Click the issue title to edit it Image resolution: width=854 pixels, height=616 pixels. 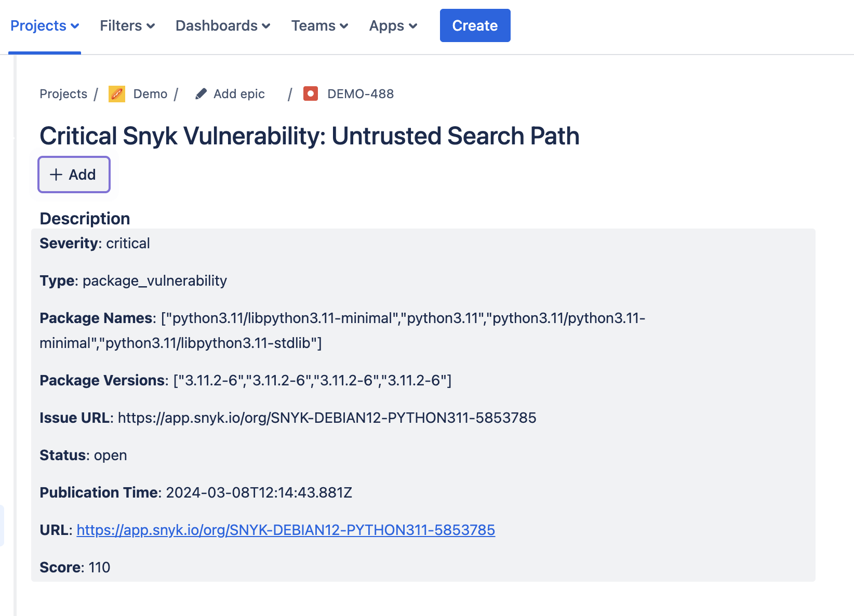309,136
